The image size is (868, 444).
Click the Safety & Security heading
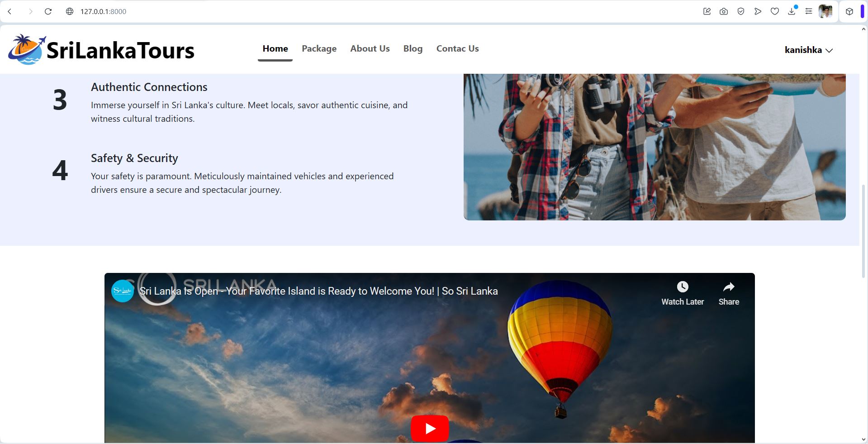[x=134, y=158]
